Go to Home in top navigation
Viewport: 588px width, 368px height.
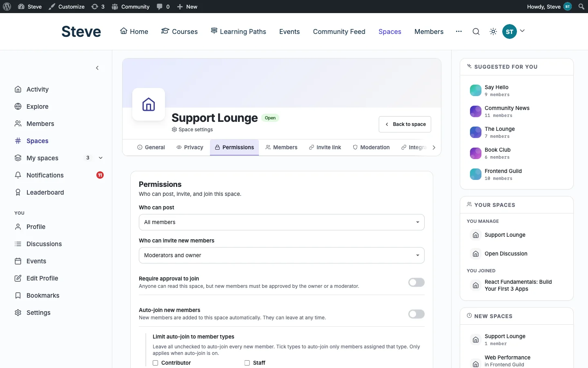[134, 31]
